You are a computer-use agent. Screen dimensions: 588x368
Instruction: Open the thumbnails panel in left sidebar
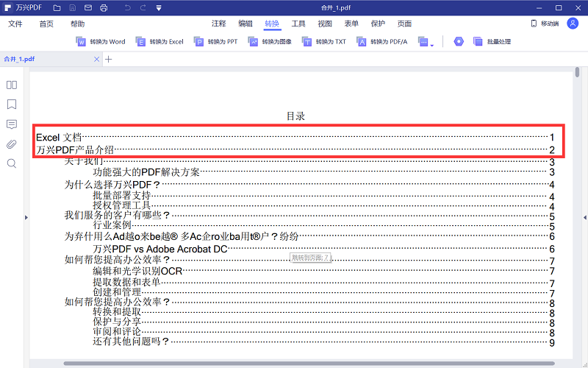tap(12, 85)
